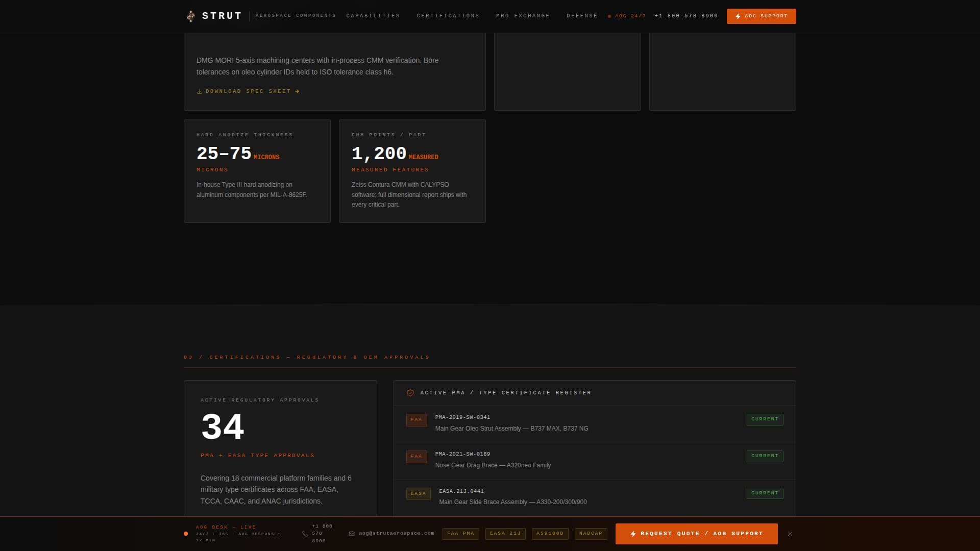This screenshot has width=980, height=551.
Task: Click the STRUT logo icon
Action: [191, 16]
